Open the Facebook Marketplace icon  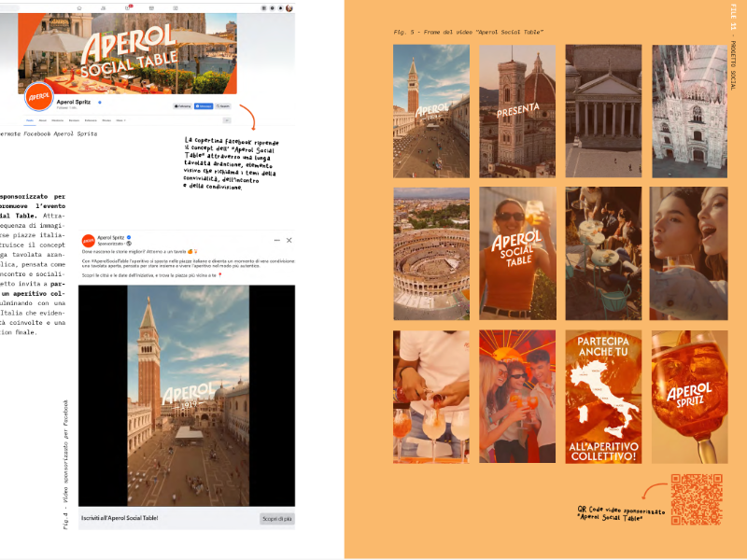(x=151, y=8)
